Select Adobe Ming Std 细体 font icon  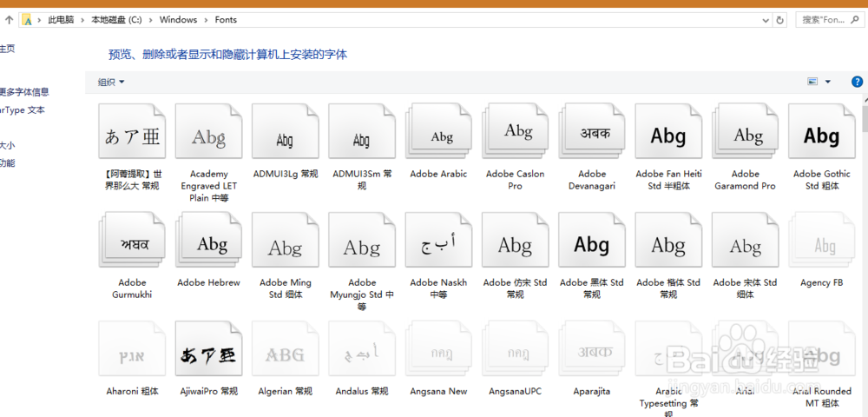[285, 241]
